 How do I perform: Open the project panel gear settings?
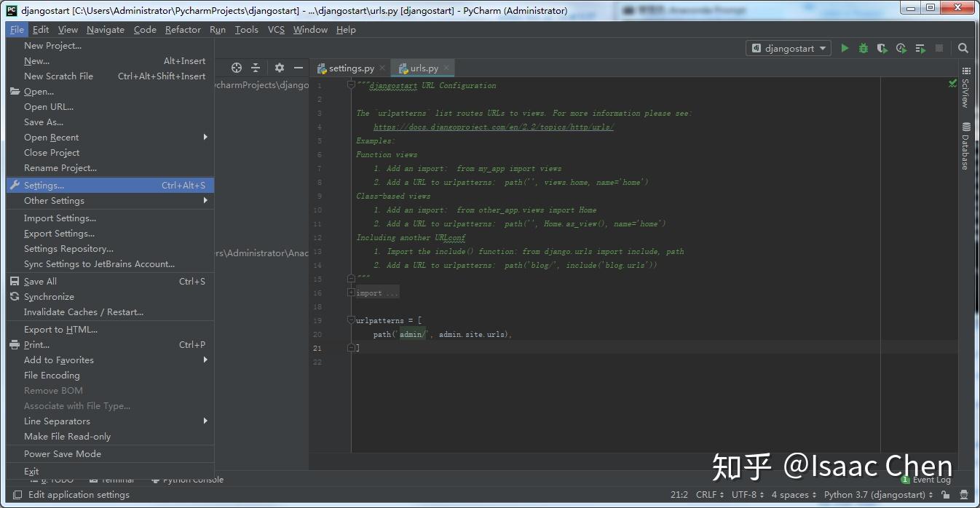click(280, 68)
